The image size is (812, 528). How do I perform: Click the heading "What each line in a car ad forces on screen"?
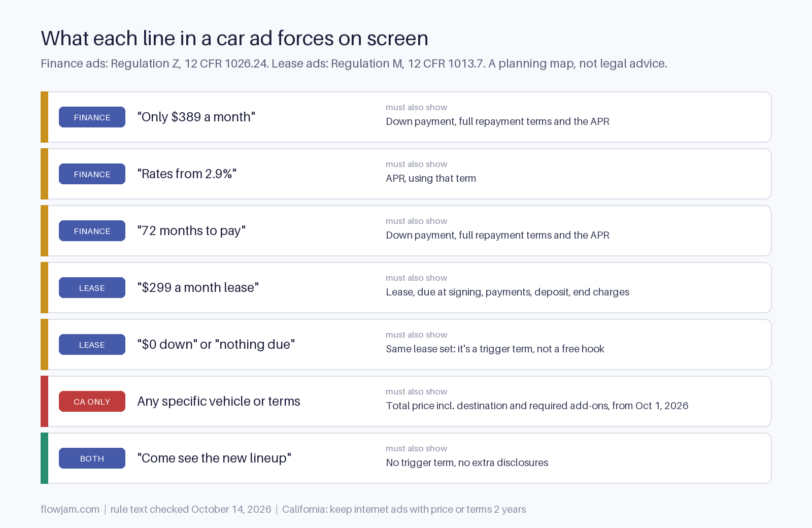click(x=234, y=39)
